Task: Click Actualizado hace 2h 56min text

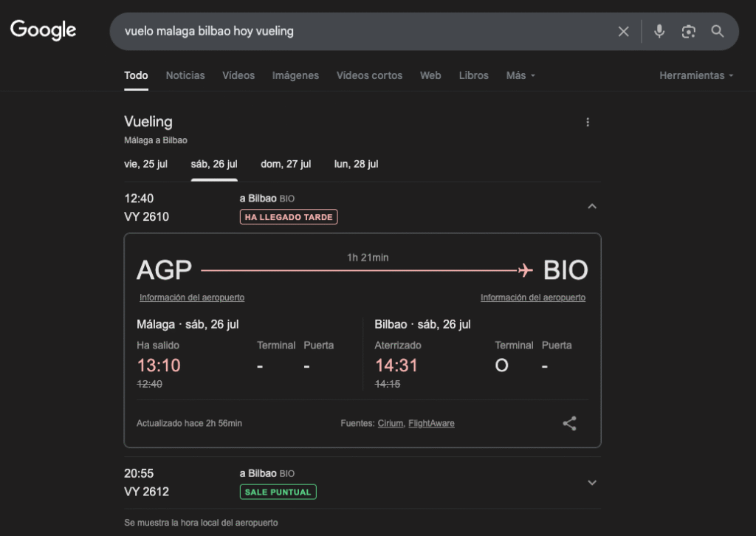Action: 189,423
